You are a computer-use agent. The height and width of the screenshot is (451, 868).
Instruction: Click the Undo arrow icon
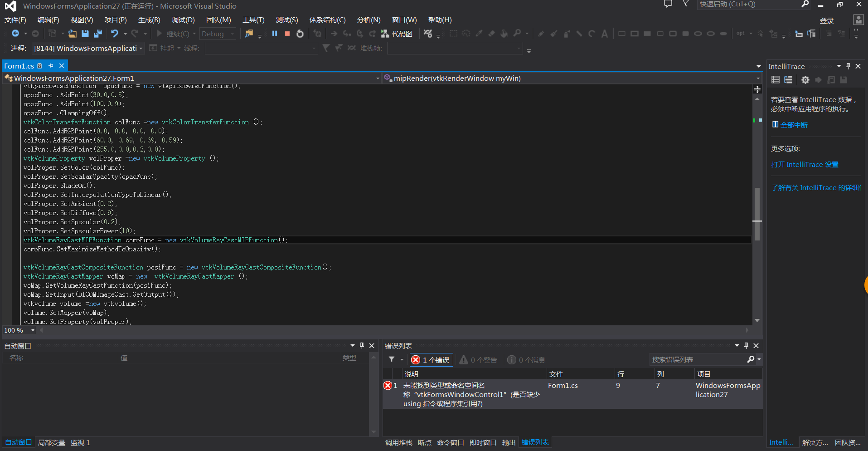115,34
